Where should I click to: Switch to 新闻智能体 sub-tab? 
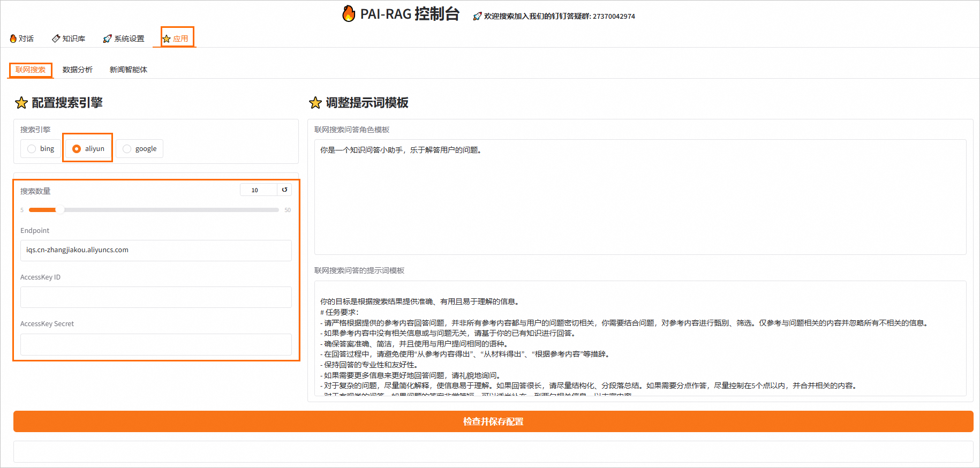129,70
